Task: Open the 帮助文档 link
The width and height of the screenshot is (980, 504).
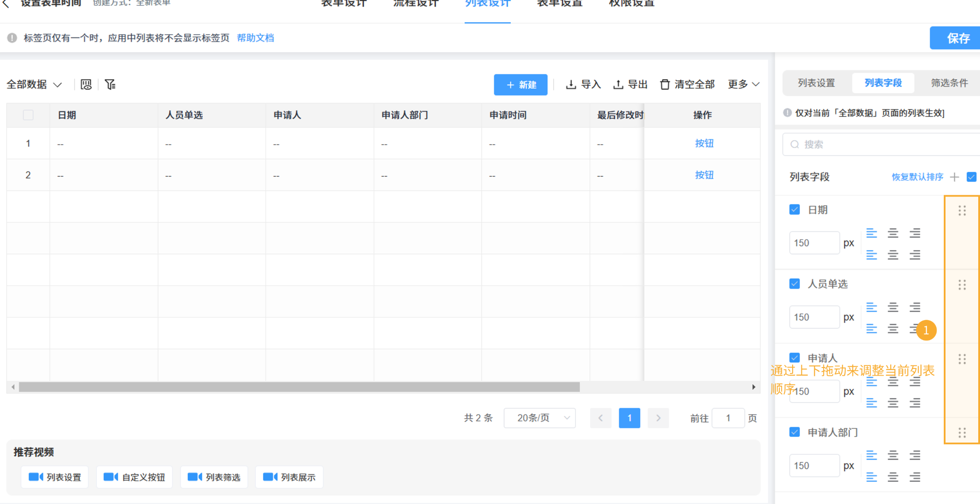Action: [x=255, y=38]
